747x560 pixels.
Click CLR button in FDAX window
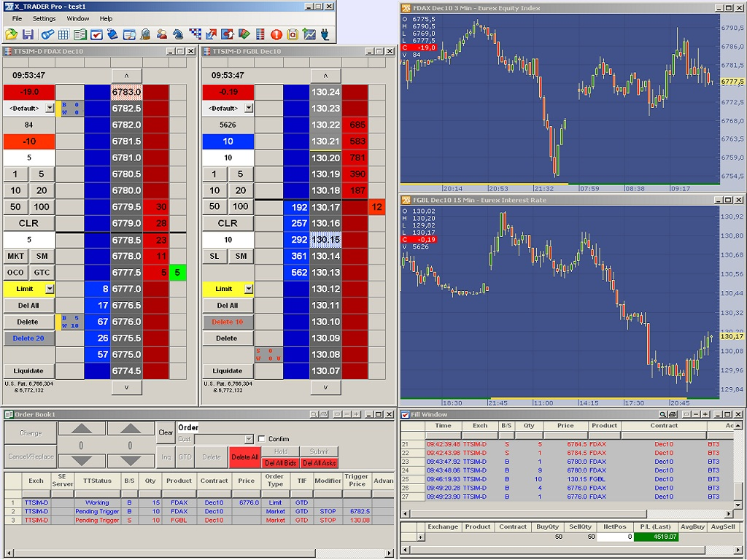pyautogui.click(x=28, y=223)
